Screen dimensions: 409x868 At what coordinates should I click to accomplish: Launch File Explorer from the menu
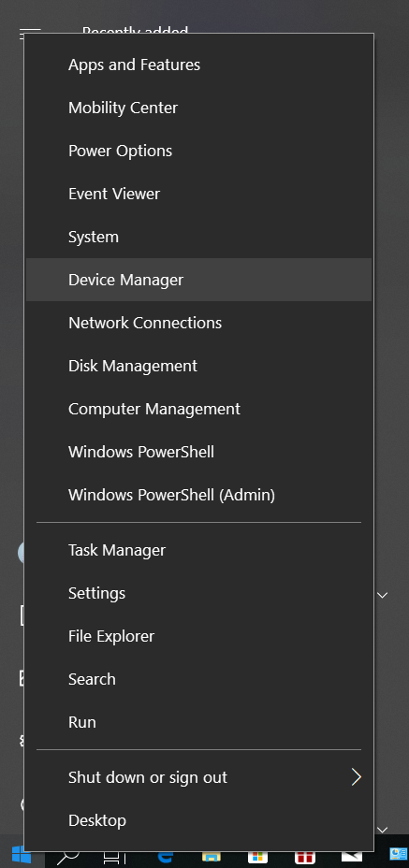[x=198, y=636]
